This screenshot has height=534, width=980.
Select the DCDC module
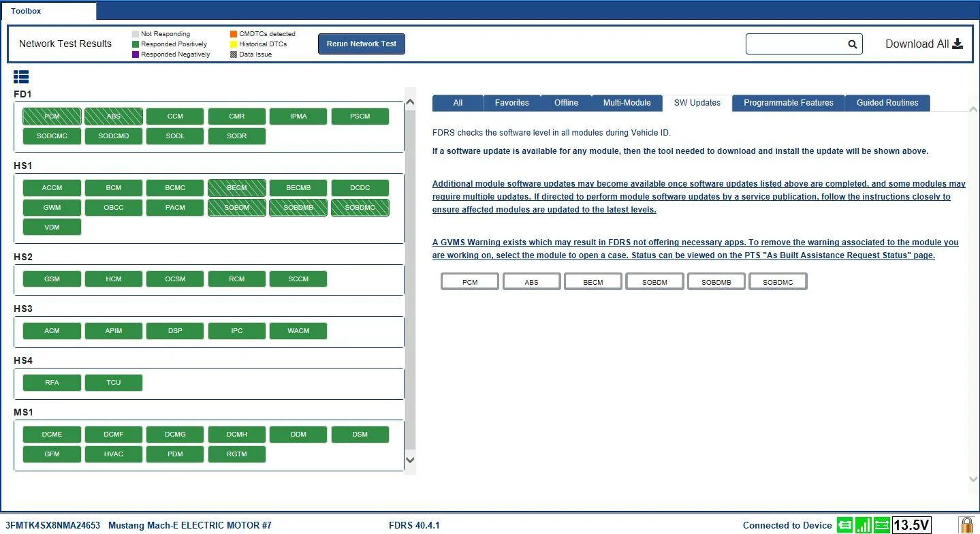pos(360,188)
